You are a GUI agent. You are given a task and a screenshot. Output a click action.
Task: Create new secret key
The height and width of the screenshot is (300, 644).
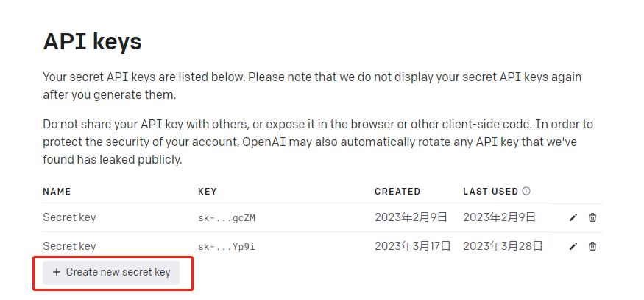111,273
